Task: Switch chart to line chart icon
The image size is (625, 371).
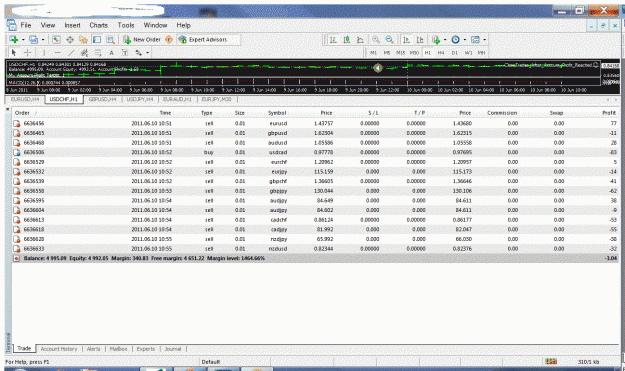Action: [360, 39]
